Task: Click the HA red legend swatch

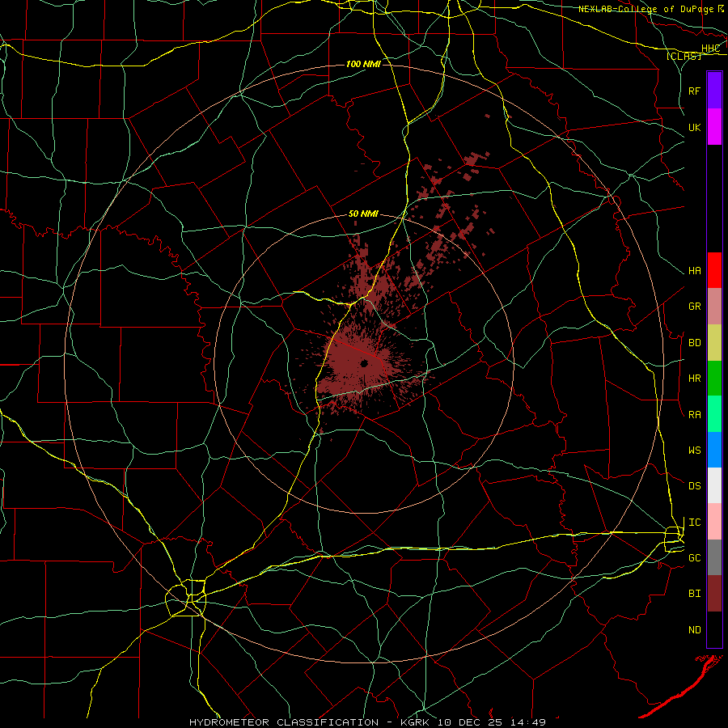Action: pos(714,270)
